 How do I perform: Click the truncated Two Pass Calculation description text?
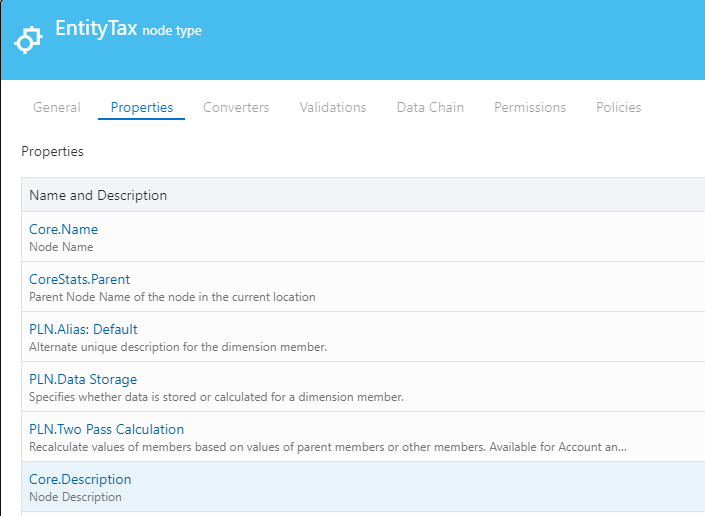[x=328, y=447]
